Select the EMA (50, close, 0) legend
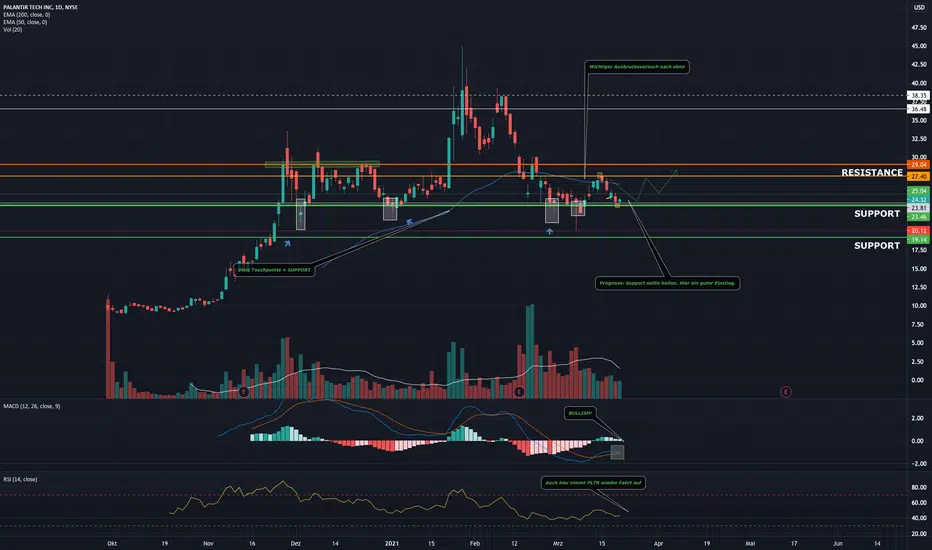 tap(25, 22)
